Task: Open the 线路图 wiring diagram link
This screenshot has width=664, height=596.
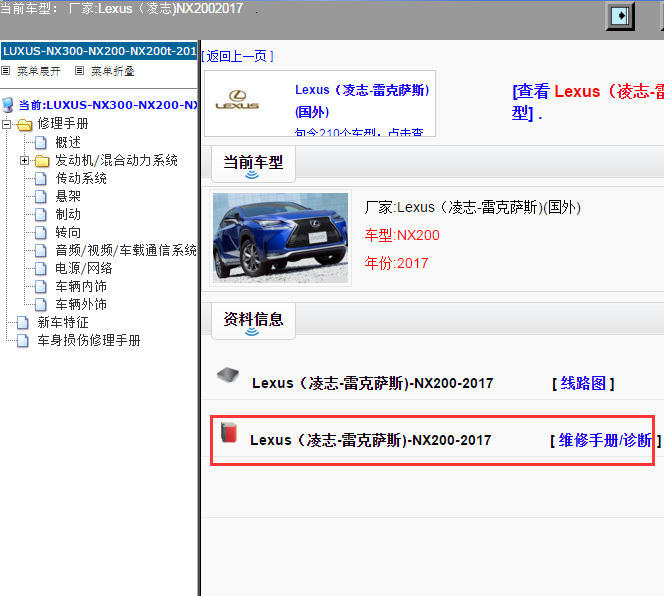Action: [583, 383]
